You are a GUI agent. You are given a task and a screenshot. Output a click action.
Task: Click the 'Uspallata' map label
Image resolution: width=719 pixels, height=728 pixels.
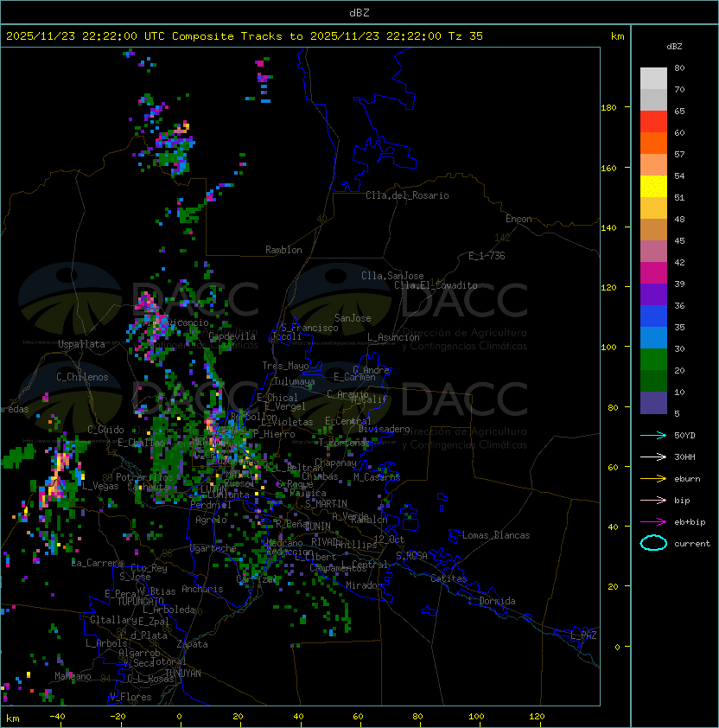click(81, 344)
